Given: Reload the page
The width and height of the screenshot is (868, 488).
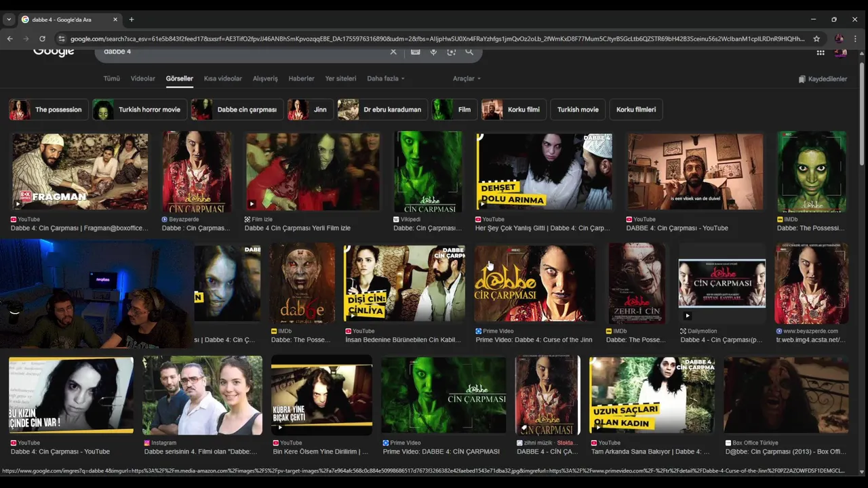Looking at the screenshot, I should (42, 39).
